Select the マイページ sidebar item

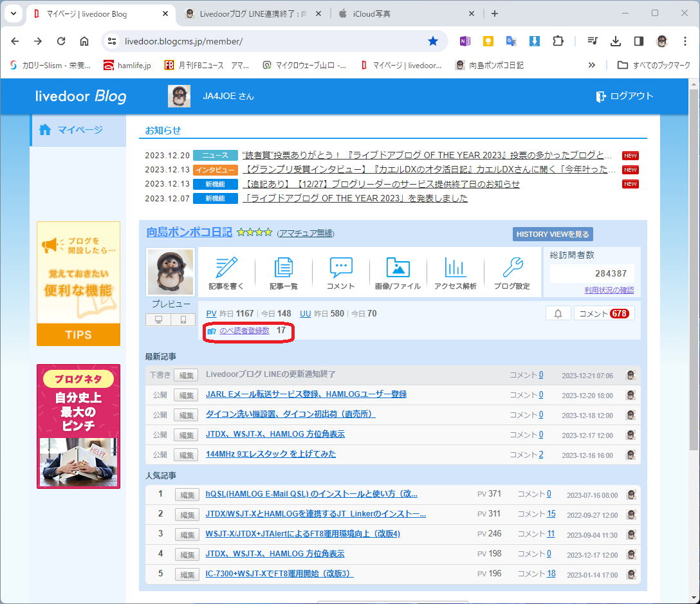pyautogui.click(x=78, y=130)
